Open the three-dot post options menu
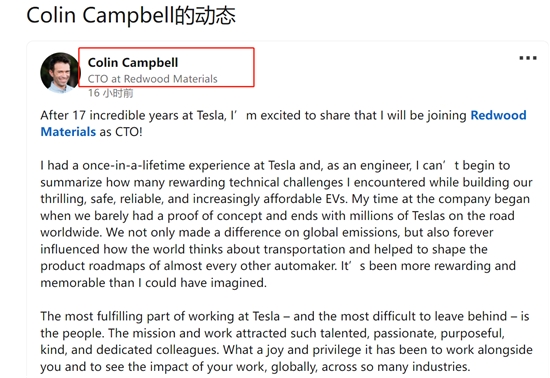Image resolution: width=550 pixels, height=378 pixels. pyautogui.click(x=528, y=58)
